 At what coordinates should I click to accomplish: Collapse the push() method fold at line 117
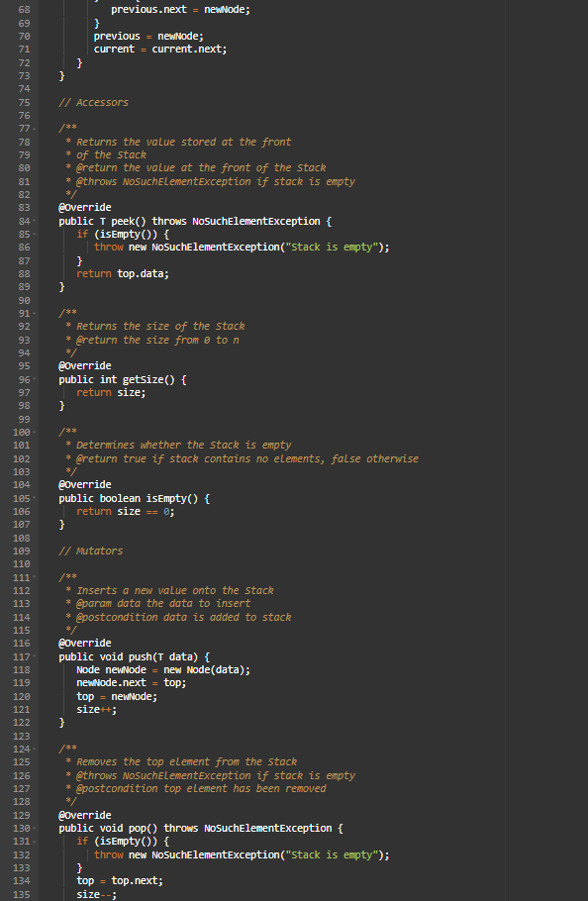(34, 656)
